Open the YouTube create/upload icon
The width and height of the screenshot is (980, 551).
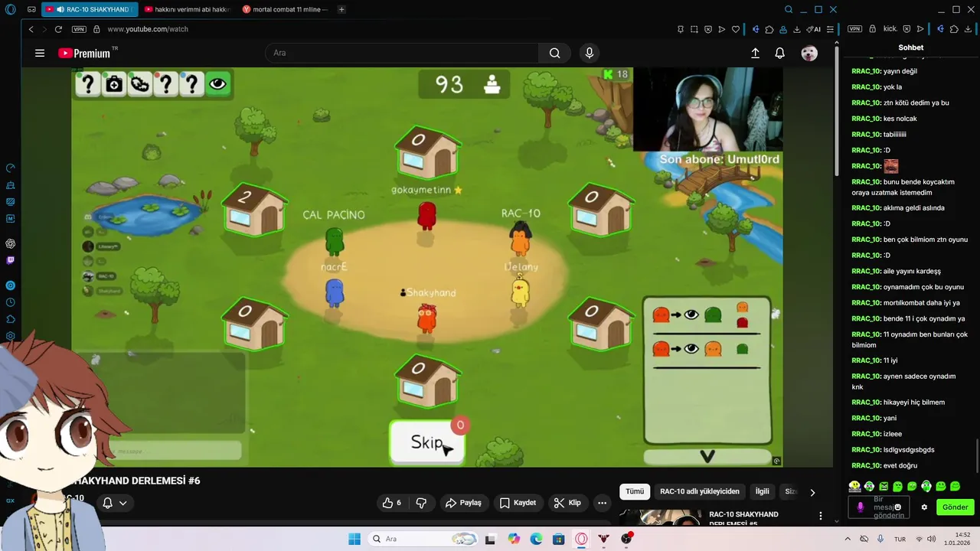pyautogui.click(x=755, y=53)
